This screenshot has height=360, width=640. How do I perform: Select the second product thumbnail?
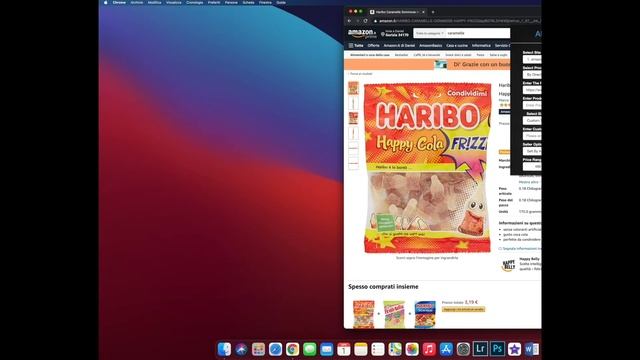coord(353,103)
